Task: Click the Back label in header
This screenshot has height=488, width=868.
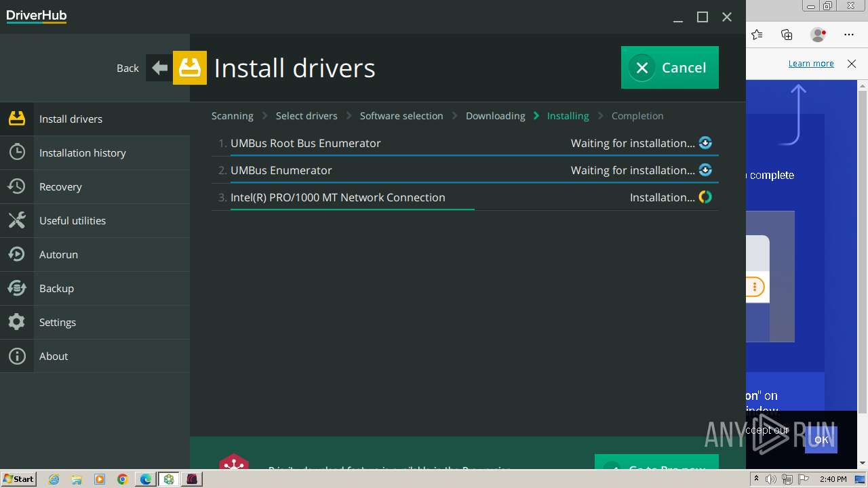Action: coord(127,68)
